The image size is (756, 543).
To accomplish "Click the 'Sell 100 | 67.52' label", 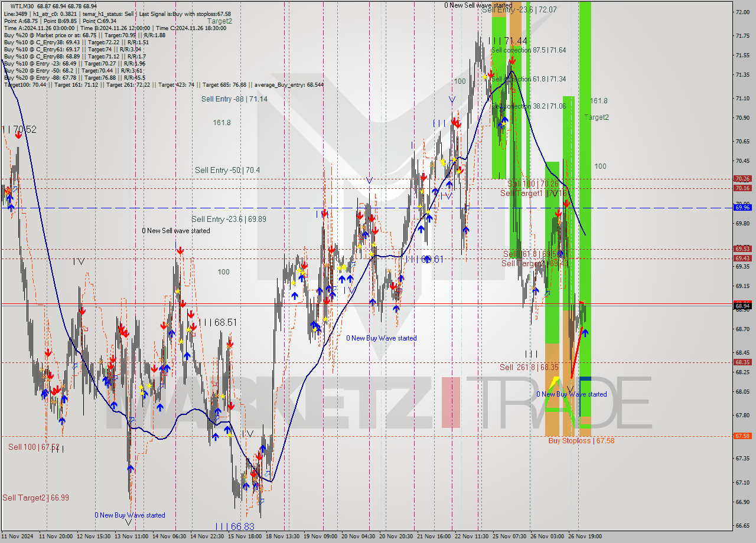I will (x=34, y=447).
